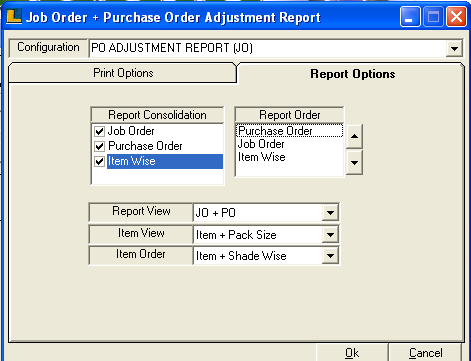Select Item Wise in Report Order list
Image resolution: width=471 pixels, height=361 pixels.
point(289,157)
